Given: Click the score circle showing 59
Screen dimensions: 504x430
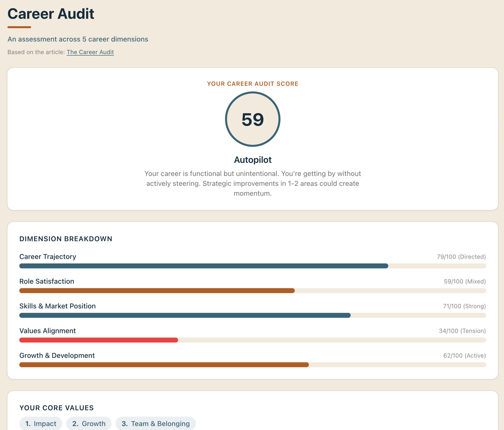Looking at the screenshot, I should click(252, 119).
